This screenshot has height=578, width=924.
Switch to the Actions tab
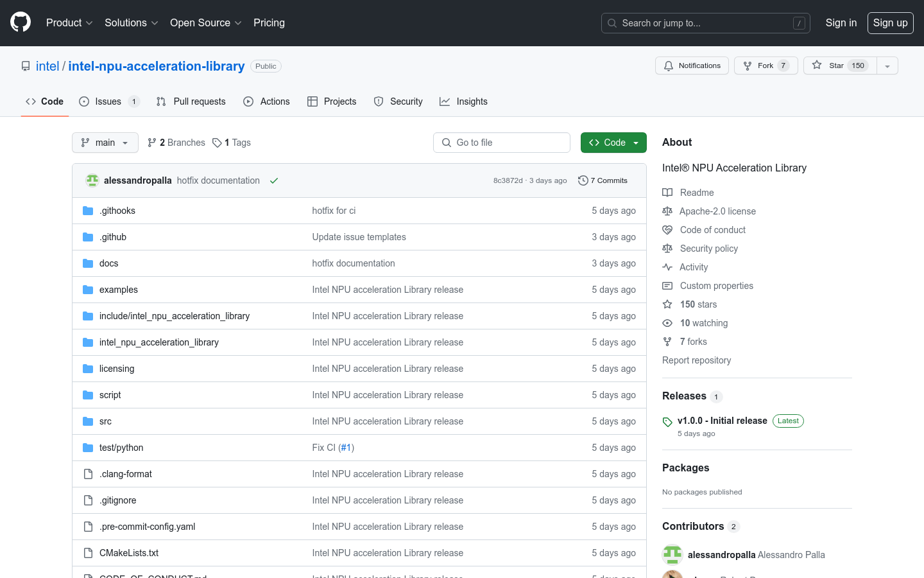click(266, 101)
